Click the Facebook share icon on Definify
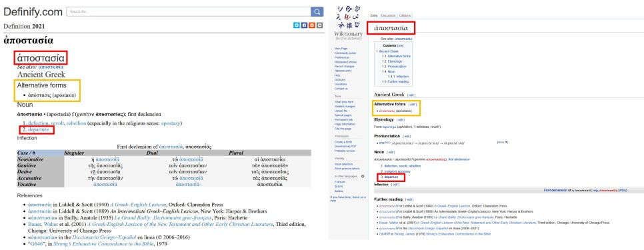Viewport: 644px width, 250px height. click(x=305, y=25)
